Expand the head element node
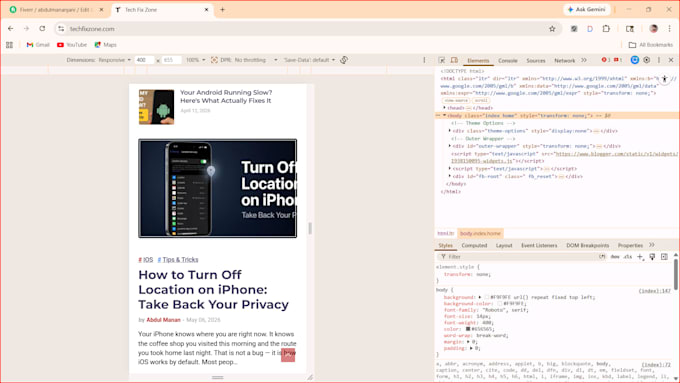This screenshot has height=383, width=680. click(444, 108)
